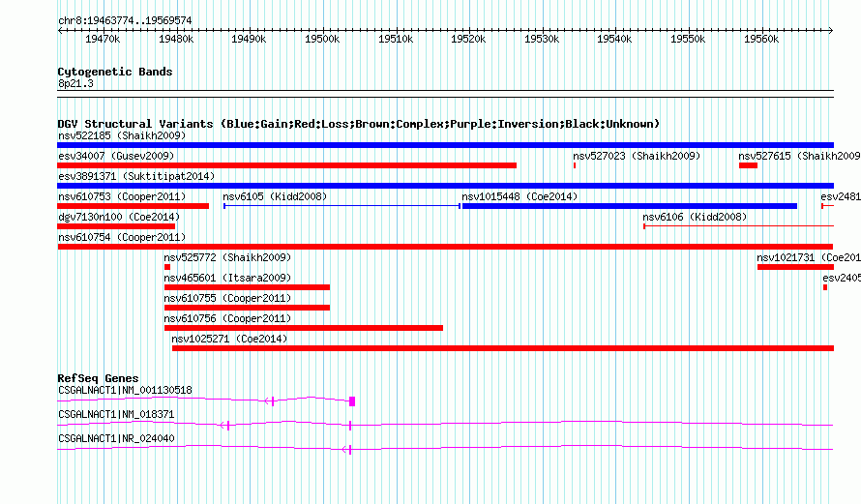This screenshot has width=861, height=504.
Task: Open label nsv522185 (Shaikh2009)
Action: point(122,135)
